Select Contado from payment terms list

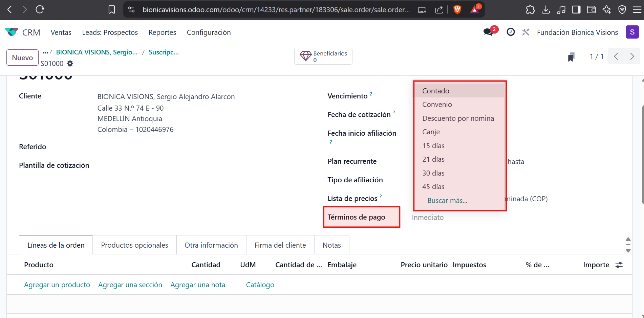point(435,91)
